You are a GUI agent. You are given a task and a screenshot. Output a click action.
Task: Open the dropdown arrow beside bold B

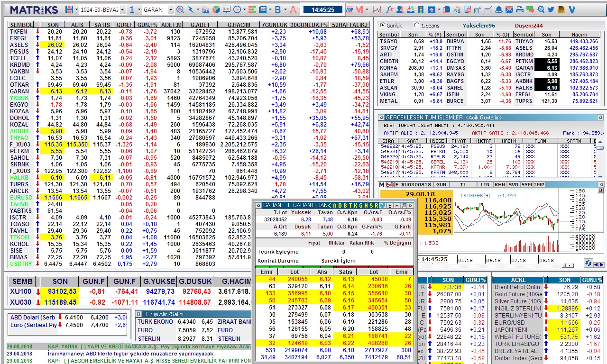[285, 10]
